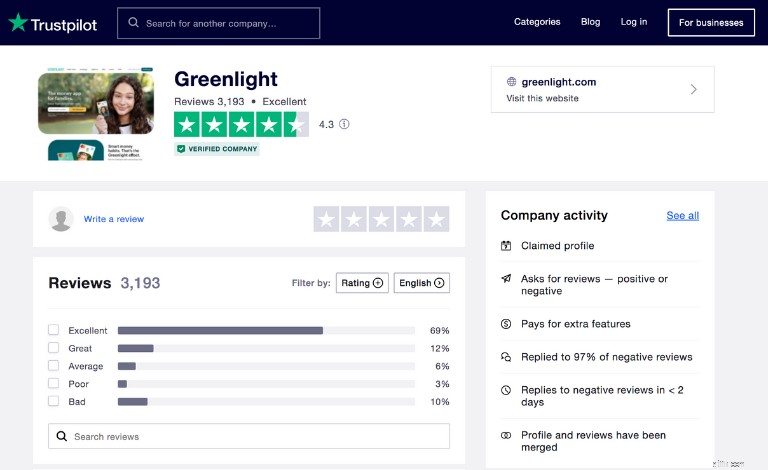Open the English language filter dropdown
The width and height of the screenshot is (768, 470).
(x=422, y=283)
